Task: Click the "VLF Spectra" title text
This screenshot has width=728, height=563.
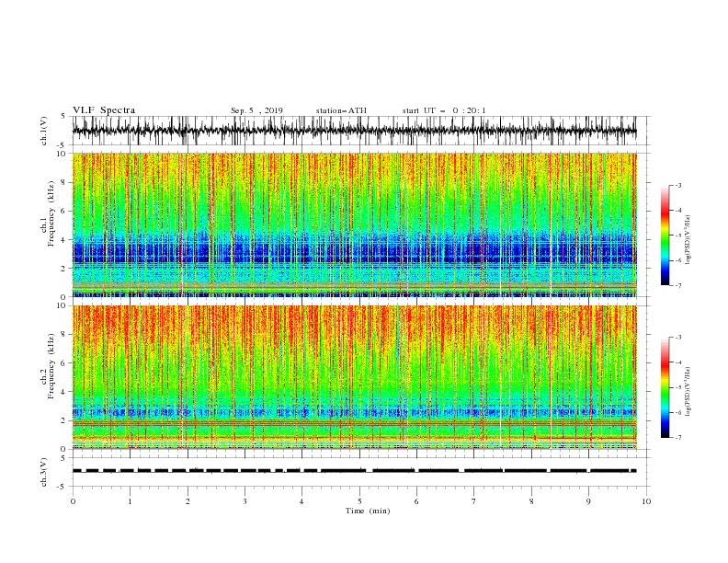Action: [104, 110]
